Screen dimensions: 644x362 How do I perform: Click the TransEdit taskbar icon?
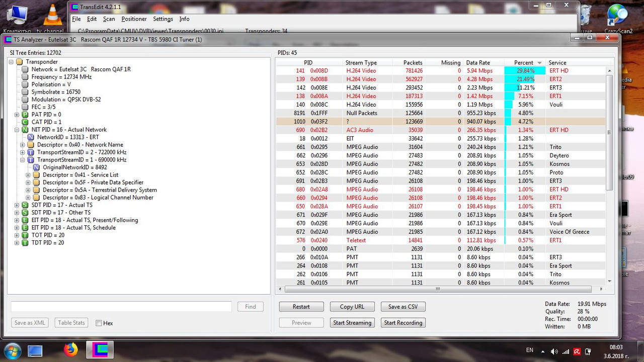(100, 349)
